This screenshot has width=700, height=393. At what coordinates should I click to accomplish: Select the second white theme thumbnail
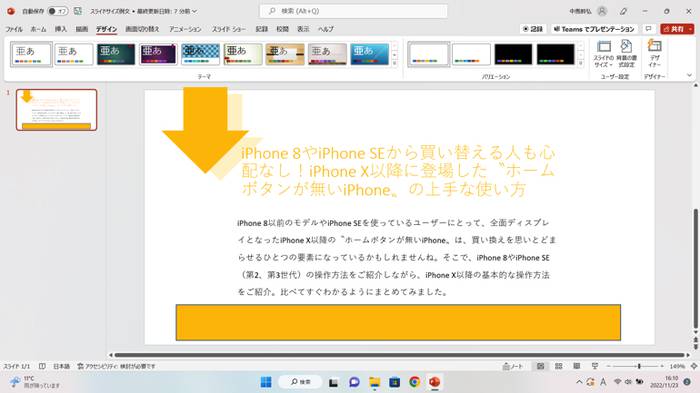[x=74, y=54]
